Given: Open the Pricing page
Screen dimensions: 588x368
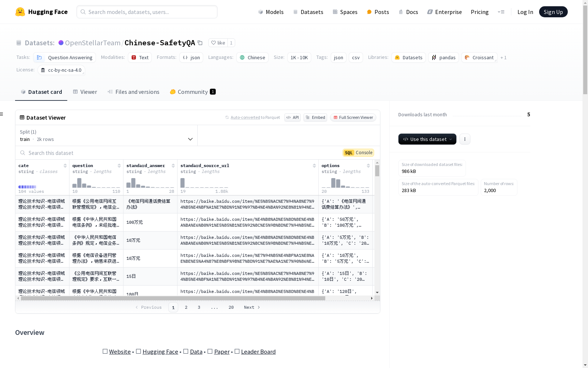Looking at the screenshot, I should [480, 12].
